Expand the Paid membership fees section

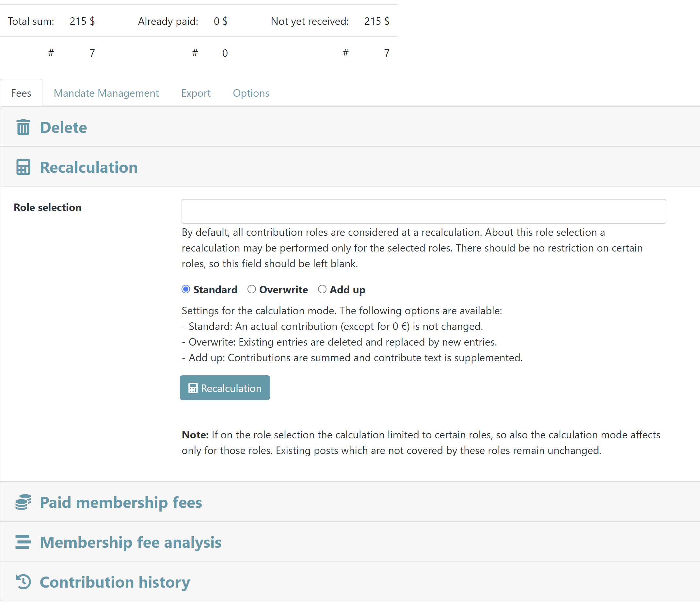pos(121,502)
